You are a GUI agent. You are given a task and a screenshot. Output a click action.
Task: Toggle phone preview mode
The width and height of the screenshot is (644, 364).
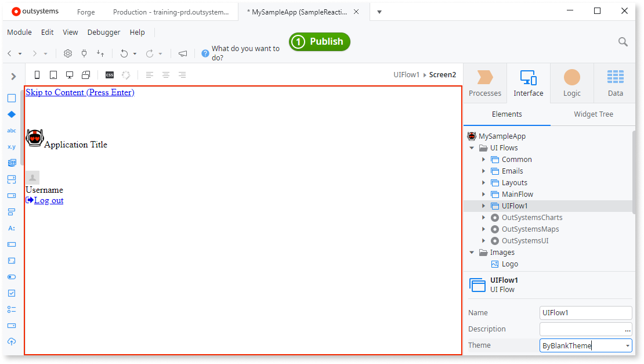pyautogui.click(x=37, y=74)
